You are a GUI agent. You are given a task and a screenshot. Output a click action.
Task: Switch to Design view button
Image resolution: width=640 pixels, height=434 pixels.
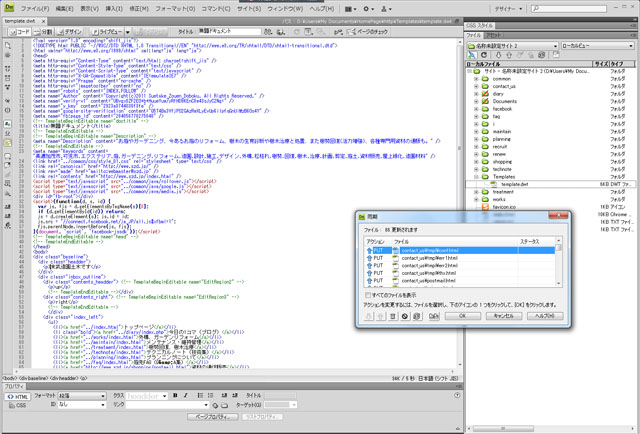(x=69, y=31)
